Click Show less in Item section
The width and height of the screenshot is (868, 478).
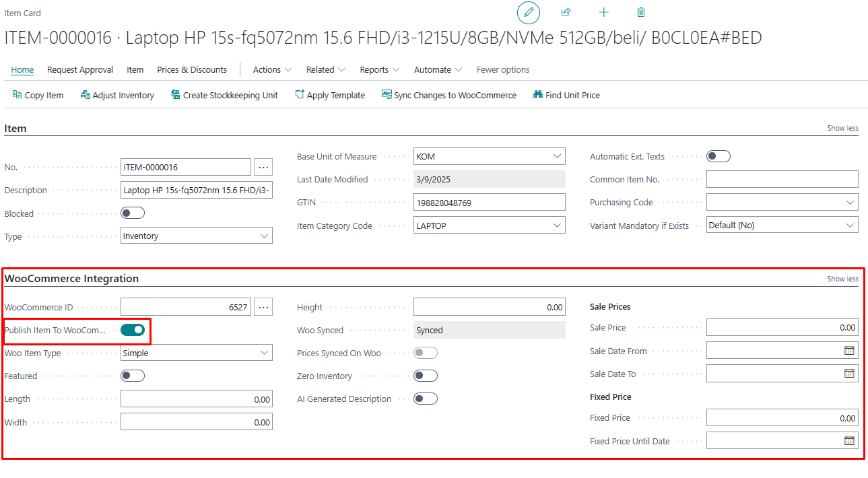842,128
